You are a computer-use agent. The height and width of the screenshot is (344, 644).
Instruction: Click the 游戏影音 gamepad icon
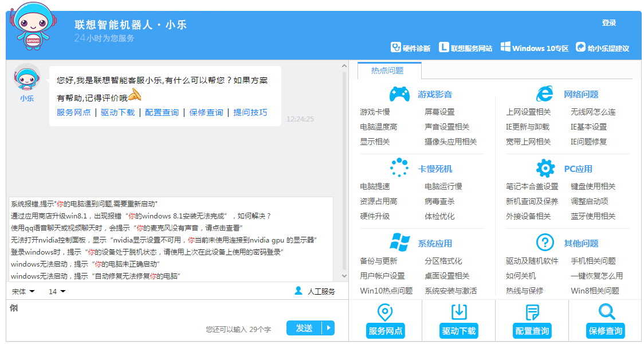click(x=399, y=94)
